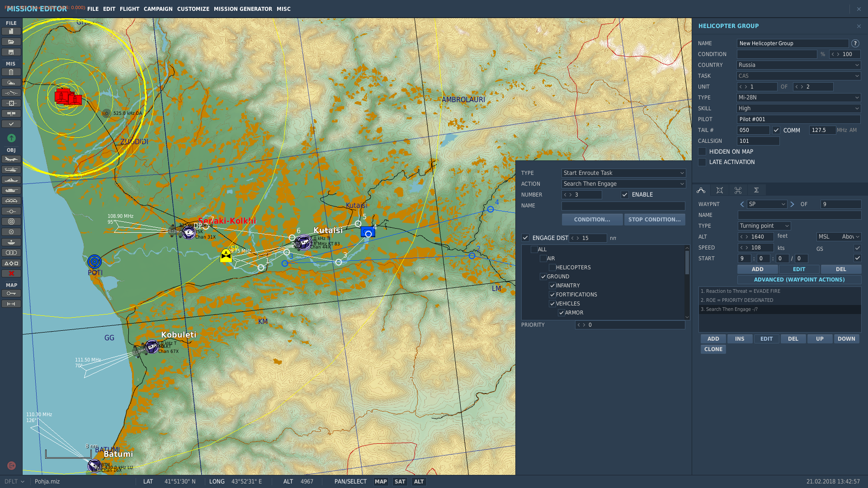Click the green fly-mission arrow icon
868x488 pixels.
pyautogui.click(x=11, y=138)
